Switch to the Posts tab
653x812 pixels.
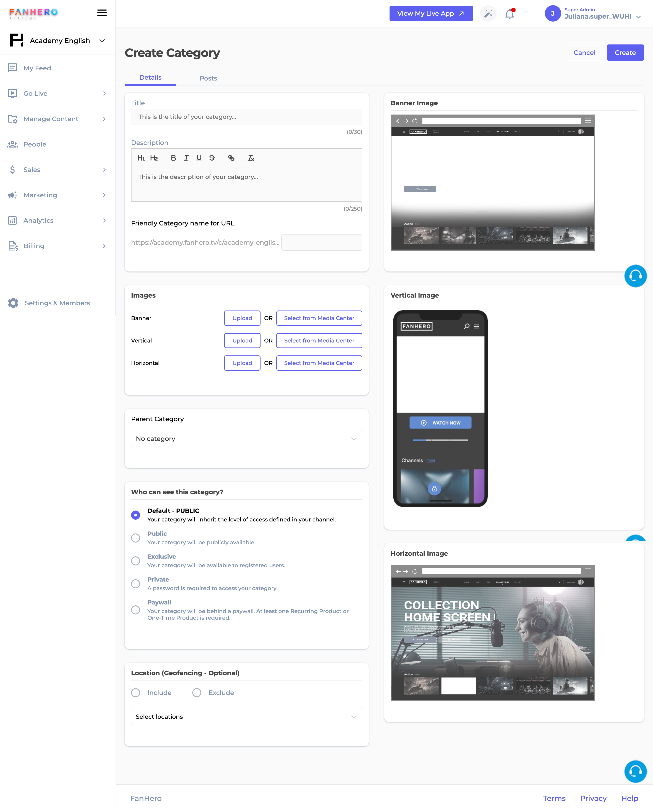pyautogui.click(x=208, y=78)
